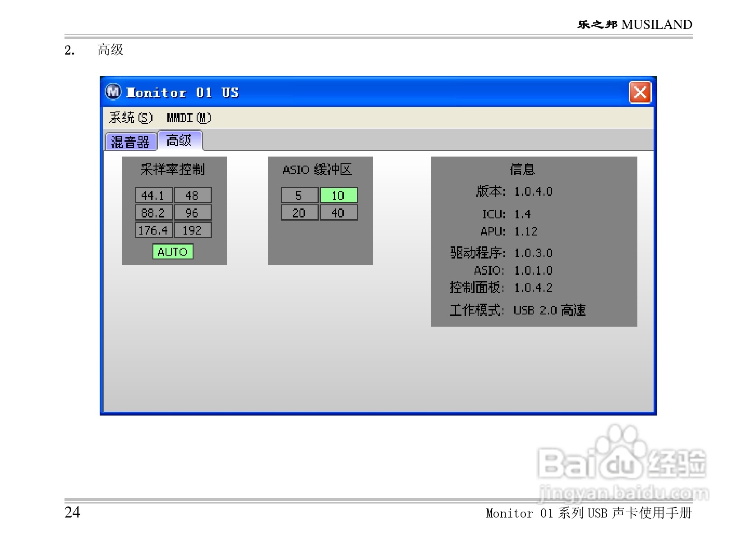Click the 采样率控制 panel heading
This screenshot has height=536, width=756.
click(173, 170)
